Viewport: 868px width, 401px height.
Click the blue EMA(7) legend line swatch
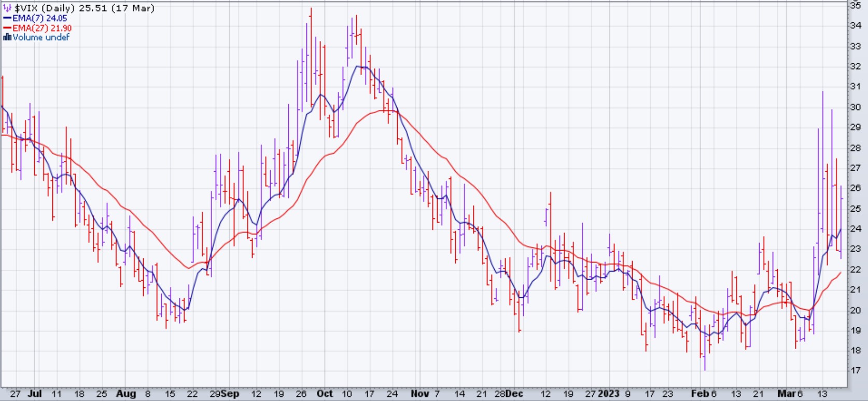pos(7,18)
